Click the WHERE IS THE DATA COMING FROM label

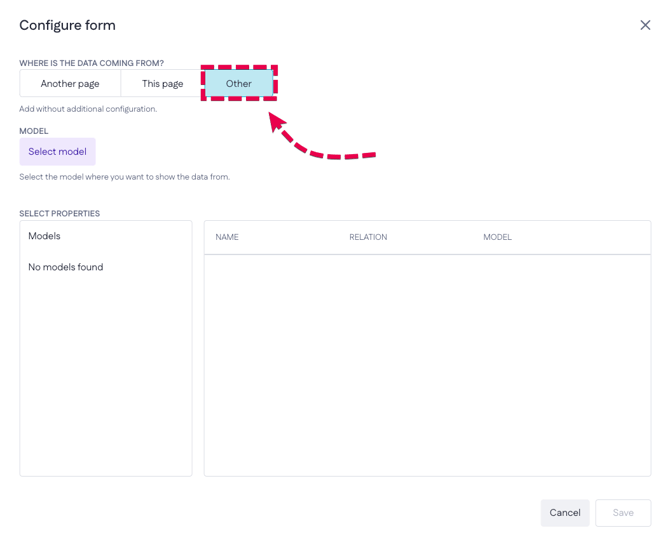tap(91, 63)
